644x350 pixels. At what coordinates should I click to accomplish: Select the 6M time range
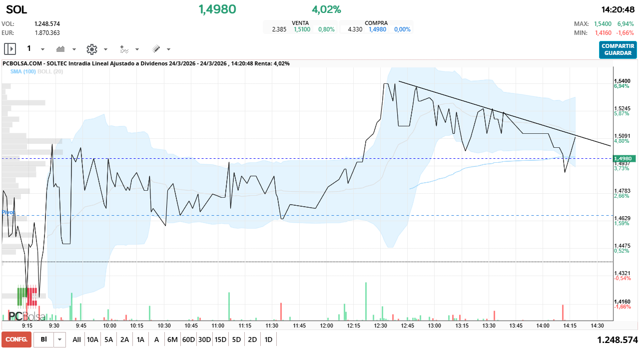[172, 340]
